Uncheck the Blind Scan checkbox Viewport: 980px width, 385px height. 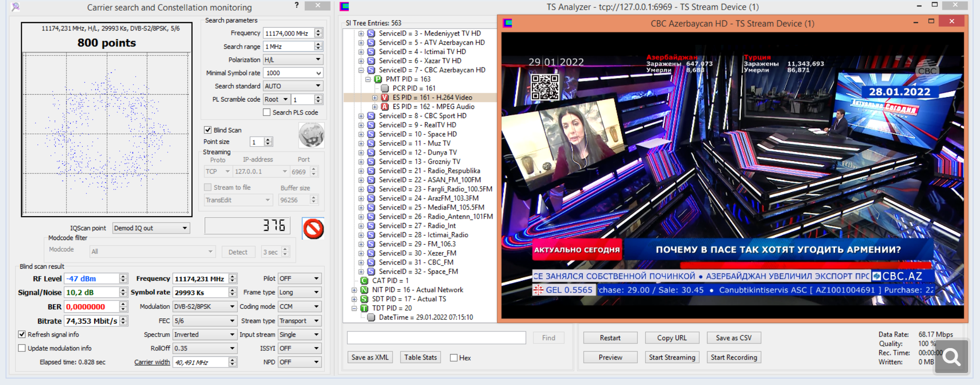tap(208, 130)
